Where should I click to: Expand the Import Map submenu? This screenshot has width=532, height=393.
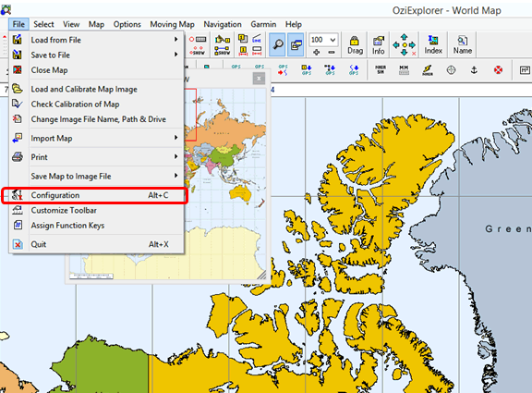tap(97, 139)
